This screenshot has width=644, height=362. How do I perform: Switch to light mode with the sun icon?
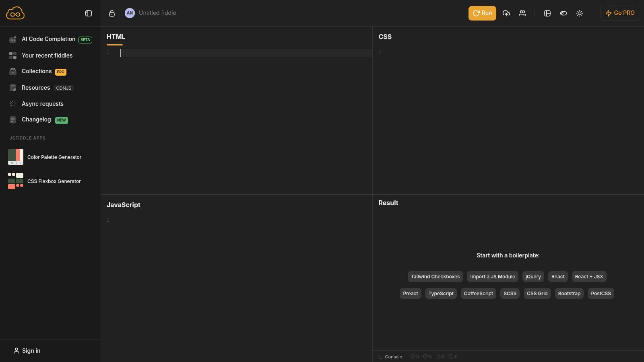pyautogui.click(x=579, y=13)
